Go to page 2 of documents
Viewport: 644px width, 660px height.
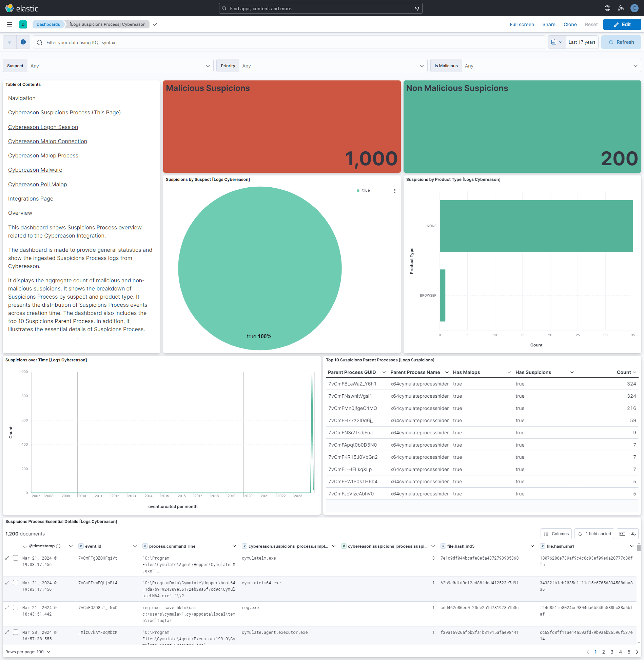(603, 652)
